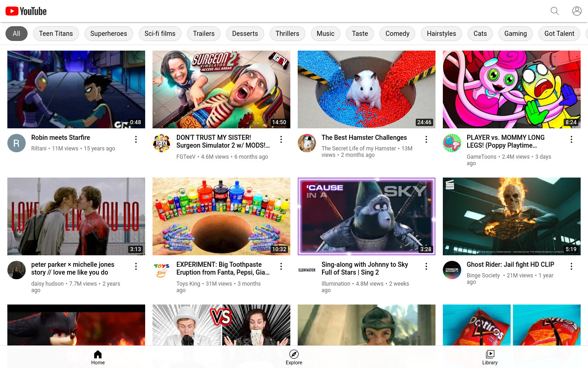Image resolution: width=588 pixels, height=368 pixels.
Task: Filter by Superheroes chip
Action: pos(109,34)
